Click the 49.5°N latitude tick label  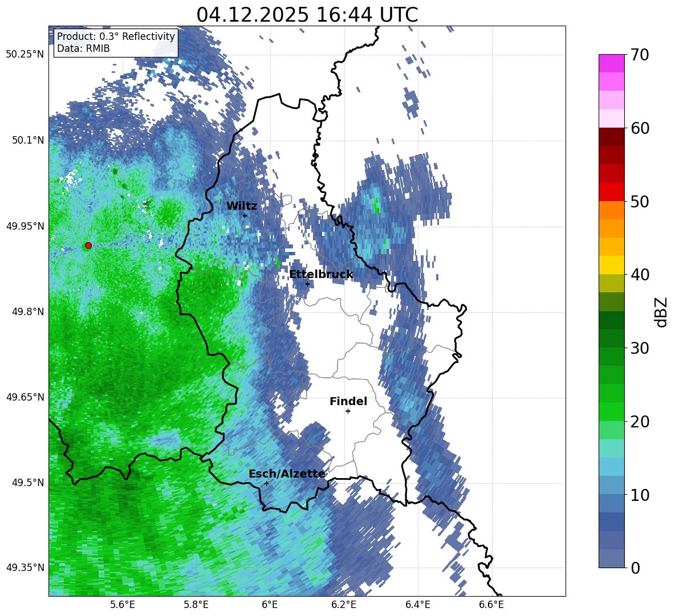pos(27,483)
